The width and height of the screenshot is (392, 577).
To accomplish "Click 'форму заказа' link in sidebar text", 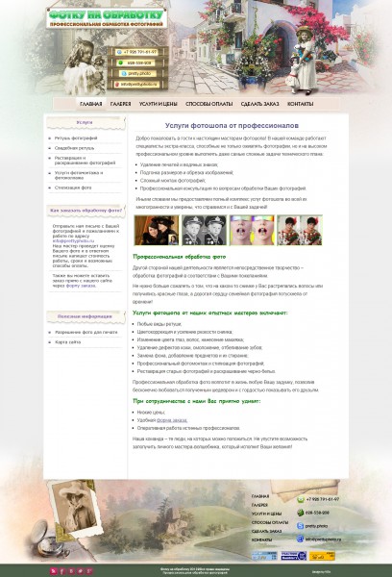I will [81, 286].
